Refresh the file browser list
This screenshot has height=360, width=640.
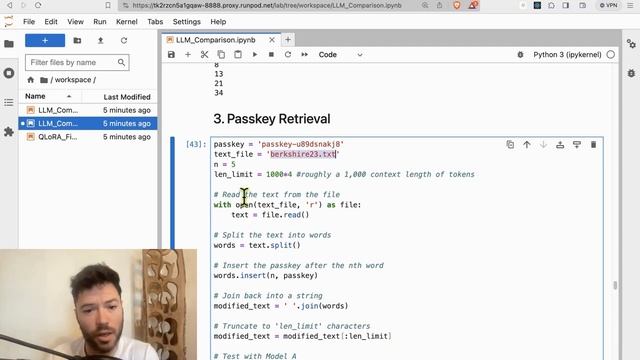pos(124,40)
